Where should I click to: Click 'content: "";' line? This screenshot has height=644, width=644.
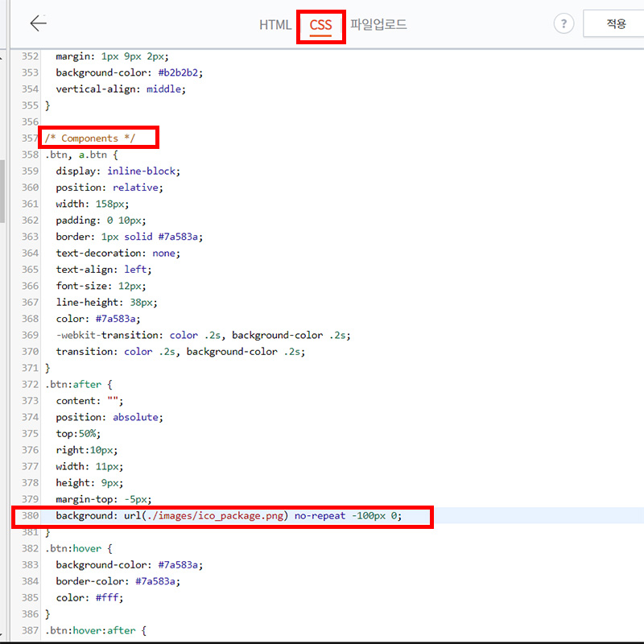coord(89,401)
